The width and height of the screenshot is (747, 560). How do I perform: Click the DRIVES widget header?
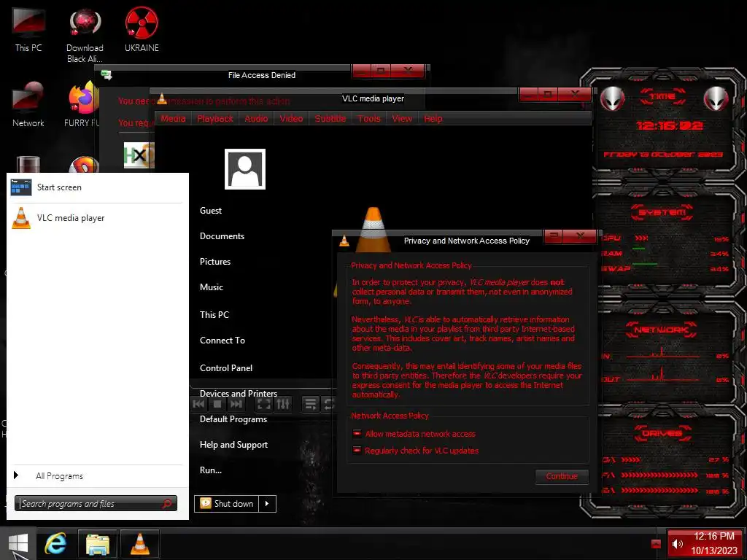coord(662,433)
